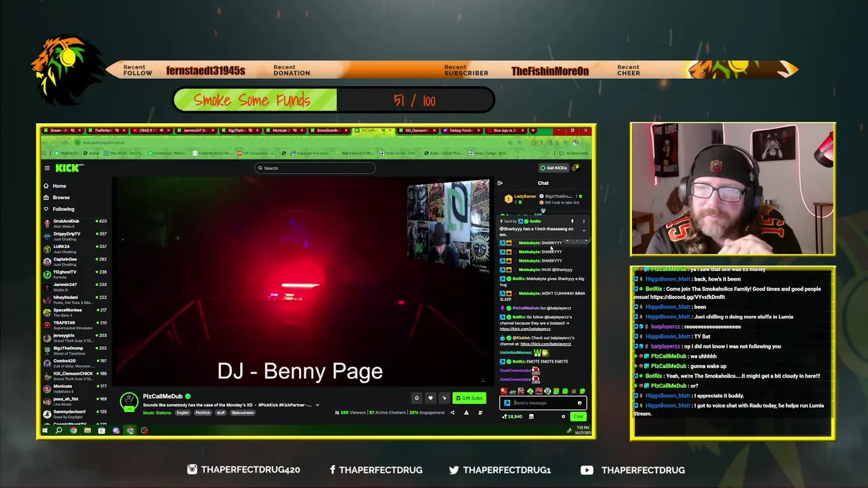The image size is (868, 488).
Task: Open GrubAndDub followed channel
Action: coord(75,223)
